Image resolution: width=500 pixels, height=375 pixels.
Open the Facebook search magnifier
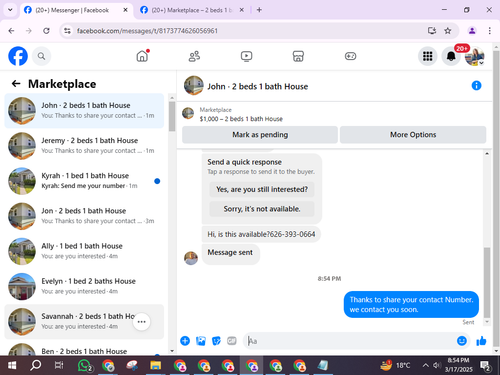point(41,56)
